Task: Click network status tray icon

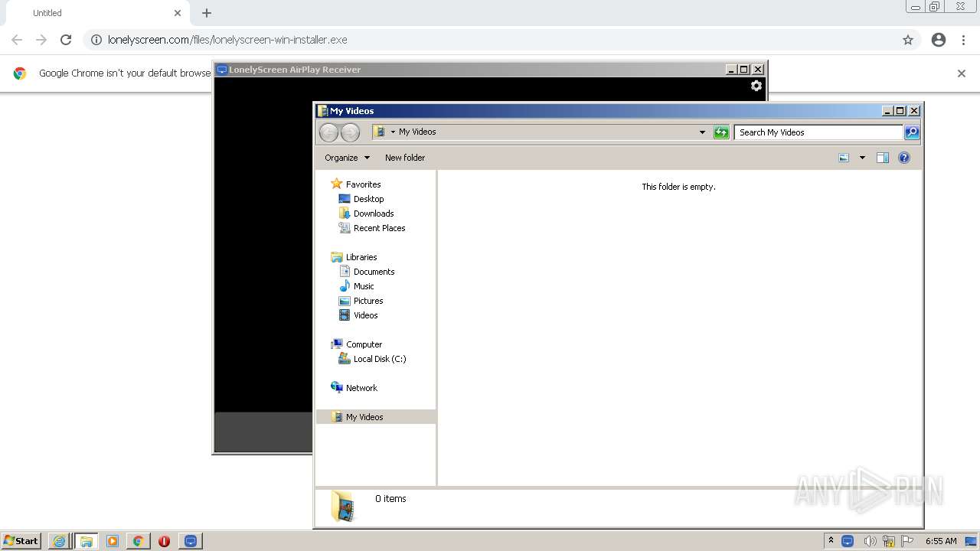Action: (889, 541)
